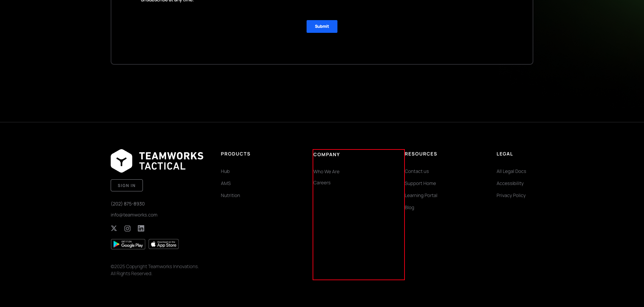
Task: Call the (202) 875-8930 phone link
Action: (127, 203)
